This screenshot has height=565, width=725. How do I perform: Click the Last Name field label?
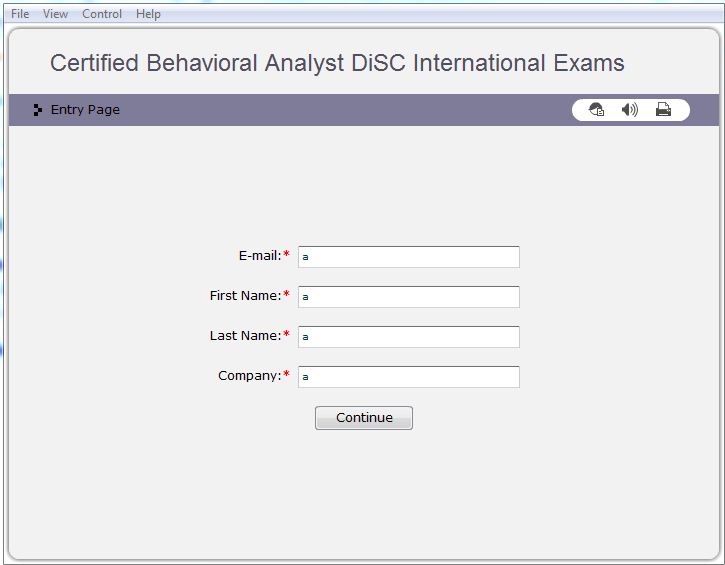click(245, 336)
